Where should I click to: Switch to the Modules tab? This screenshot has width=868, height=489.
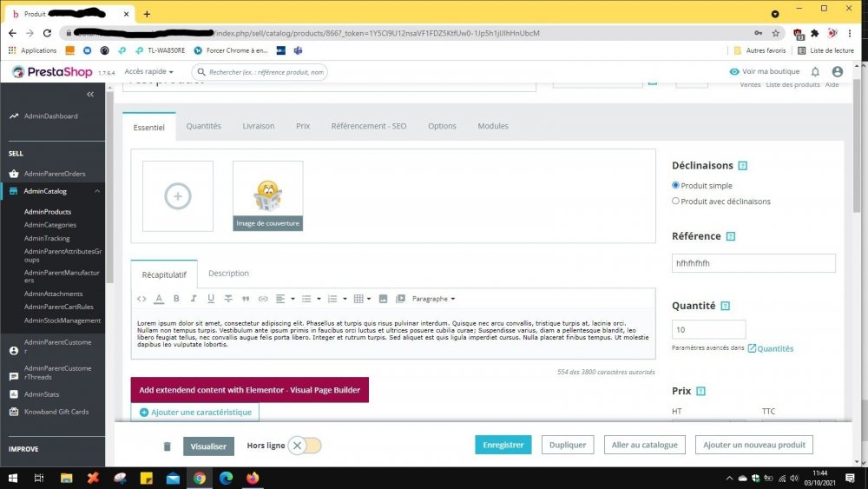click(493, 126)
